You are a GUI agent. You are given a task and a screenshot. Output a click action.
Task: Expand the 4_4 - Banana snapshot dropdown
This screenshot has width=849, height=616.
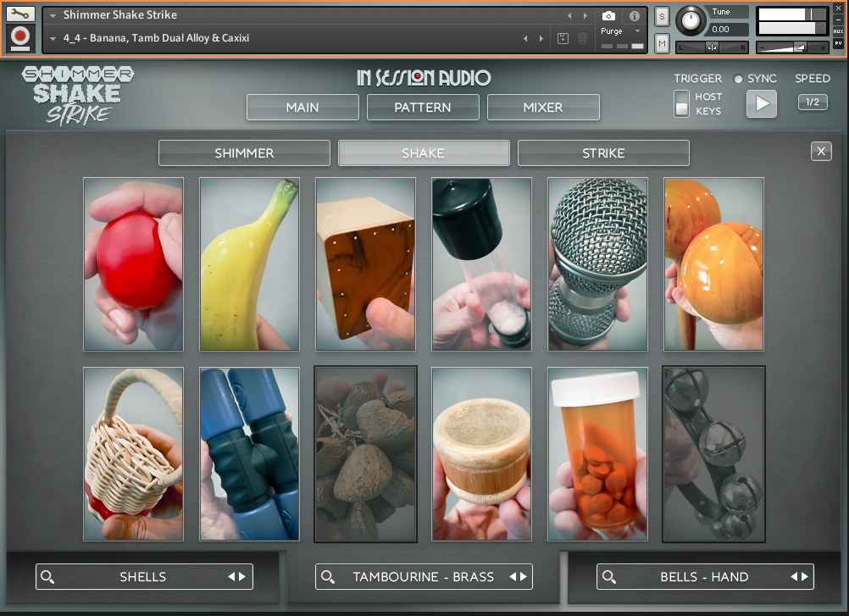(53, 38)
